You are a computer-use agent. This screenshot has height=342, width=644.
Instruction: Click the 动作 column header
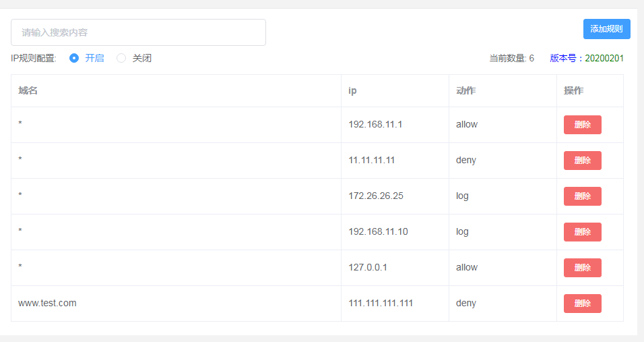tap(465, 90)
